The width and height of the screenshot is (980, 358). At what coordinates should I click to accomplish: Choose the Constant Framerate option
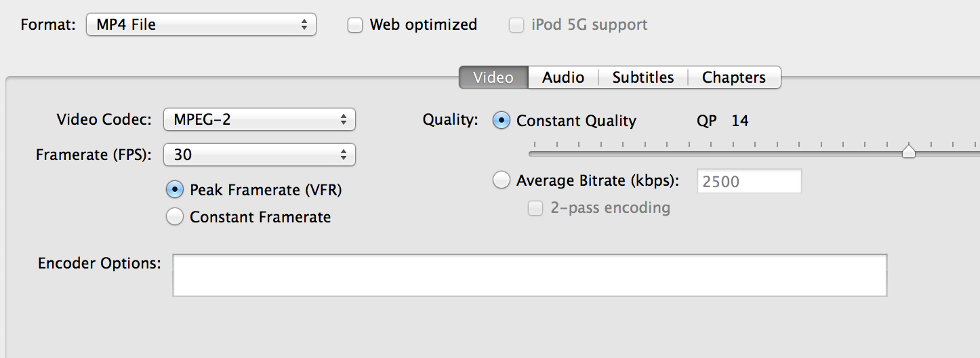175,217
